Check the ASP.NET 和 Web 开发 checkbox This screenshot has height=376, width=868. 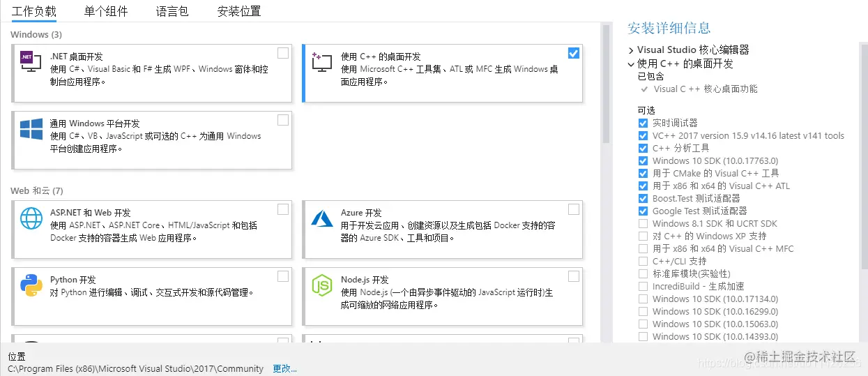coord(282,209)
